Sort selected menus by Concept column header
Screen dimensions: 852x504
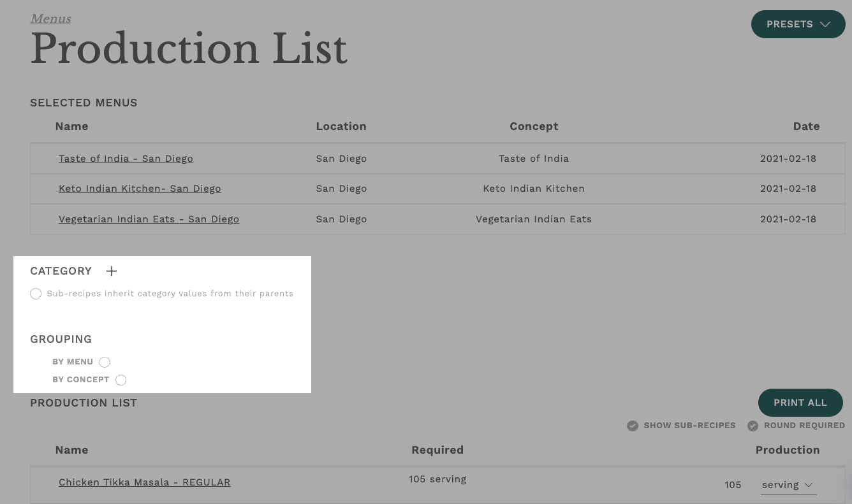tap(533, 126)
